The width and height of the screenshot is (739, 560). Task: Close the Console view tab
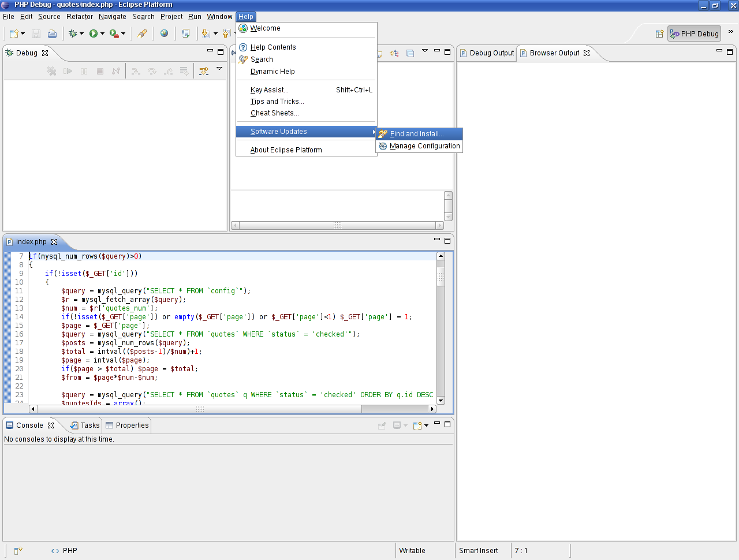[51, 425]
